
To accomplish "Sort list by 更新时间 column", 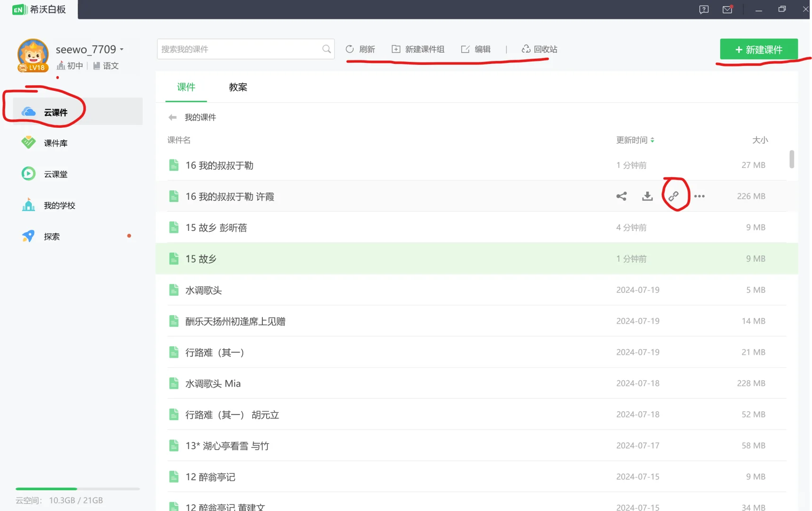I will click(635, 140).
